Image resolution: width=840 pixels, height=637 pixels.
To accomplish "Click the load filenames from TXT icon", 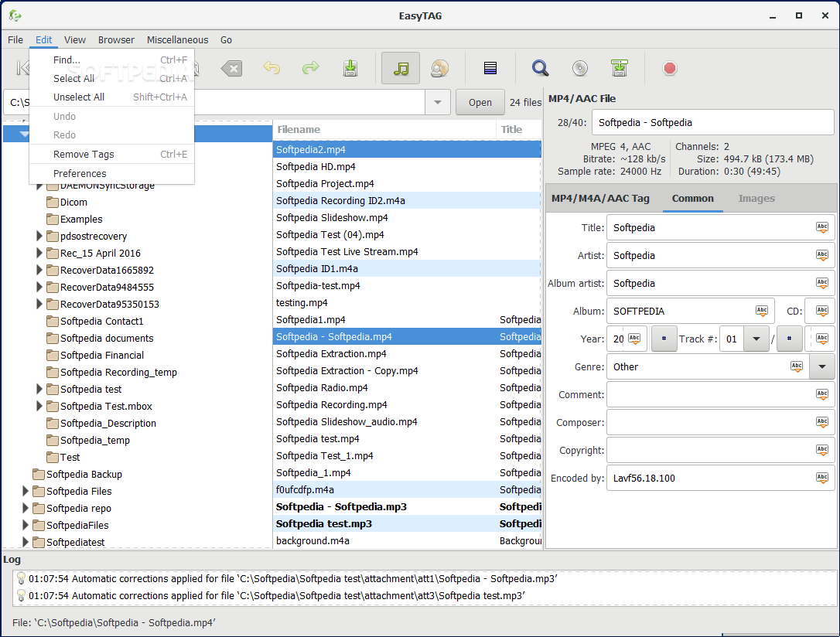I will (x=620, y=68).
